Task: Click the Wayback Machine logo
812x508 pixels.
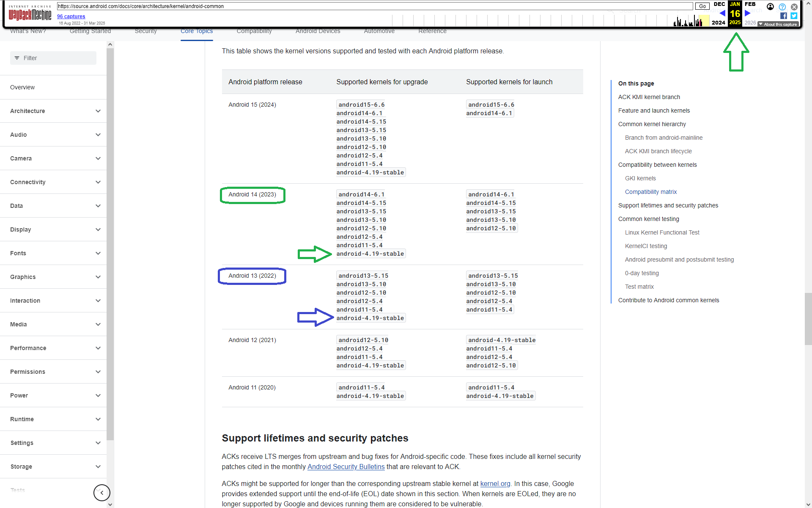Action: tap(30, 14)
